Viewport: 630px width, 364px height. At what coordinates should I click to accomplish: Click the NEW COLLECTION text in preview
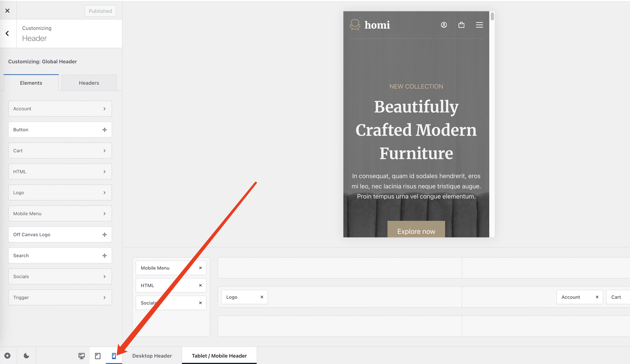coord(416,86)
